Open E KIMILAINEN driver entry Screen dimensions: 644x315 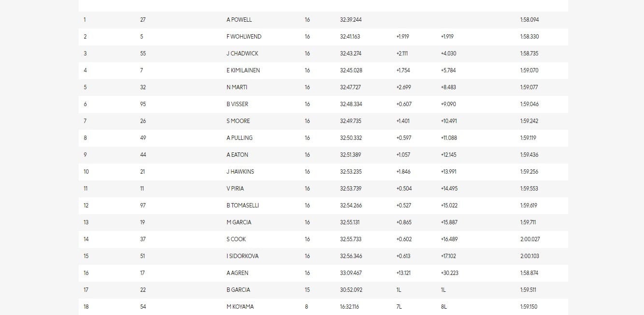(243, 70)
